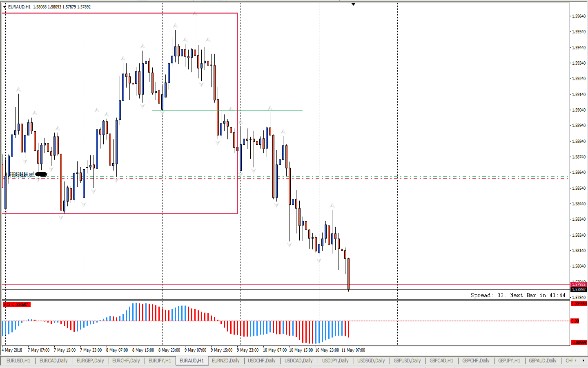This screenshot has width=588, height=368.
Task: Open the EURAUD,H1 chart dropdown arrow
Action: (x=4, y=7)
